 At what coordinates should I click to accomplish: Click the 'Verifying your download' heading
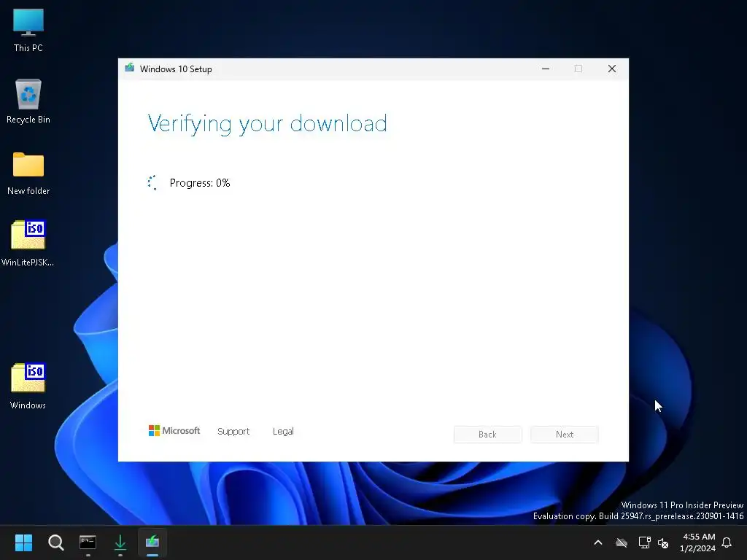(267, 124)
